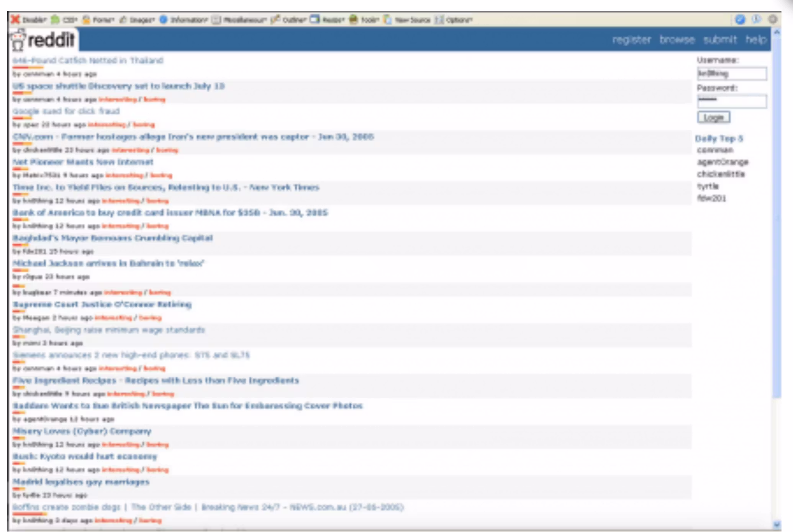The image size is (793, 532).
Task: Click the Images toolbar icon
Action: tap(124, 20)
